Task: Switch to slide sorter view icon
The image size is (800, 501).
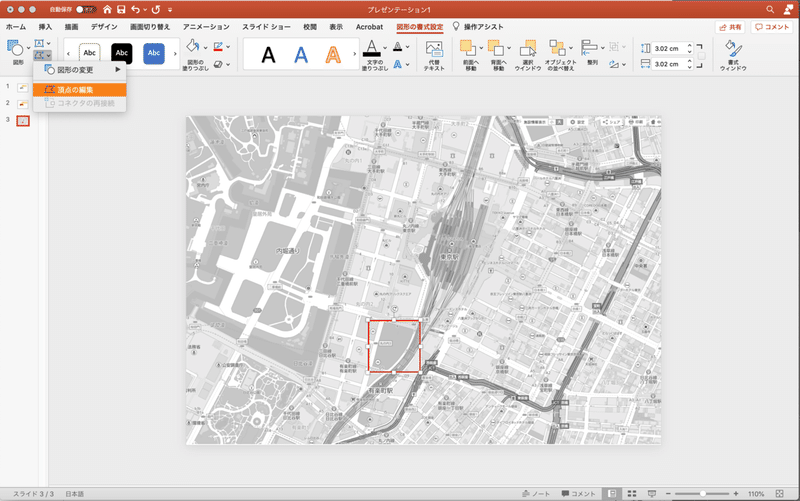Action: [632, 493]
